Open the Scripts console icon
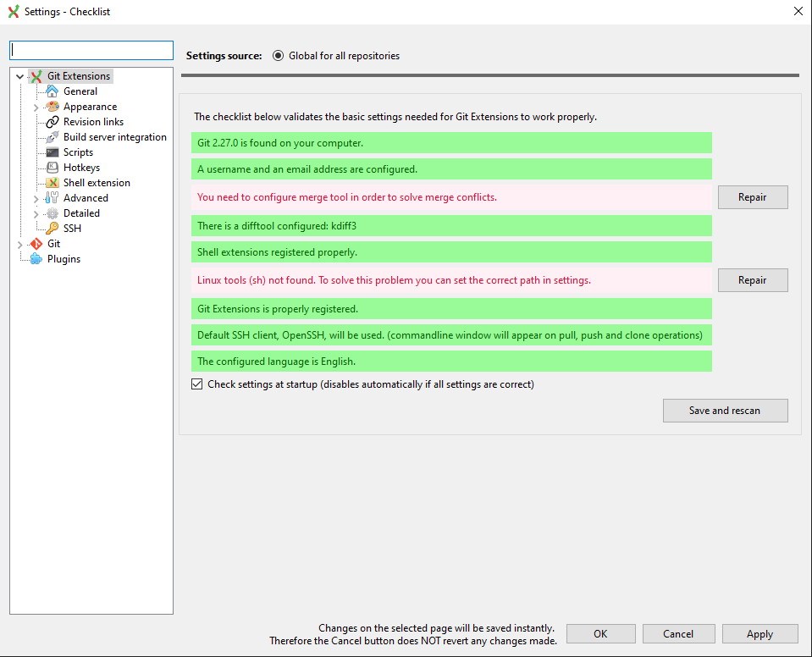The height and width of the screenshot is (657, 812). pos(52,152)
